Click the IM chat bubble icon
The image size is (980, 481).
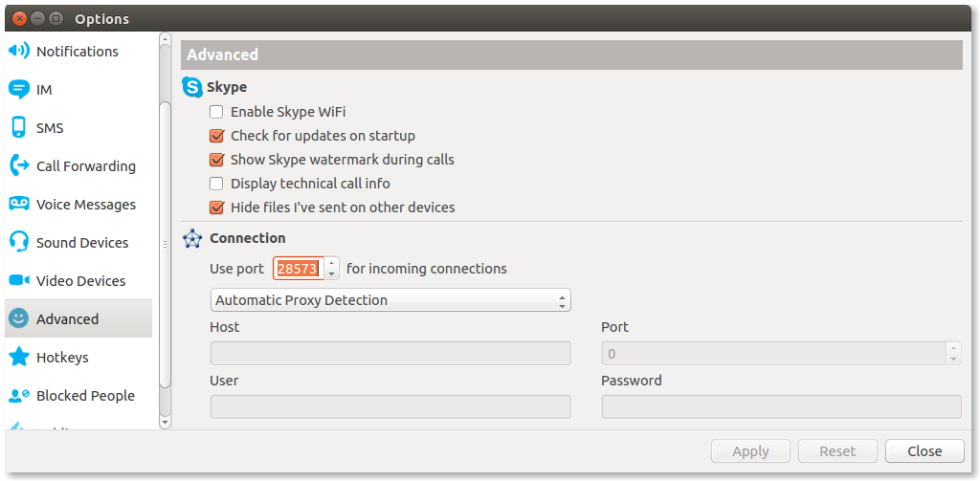[x=18, y=89]
